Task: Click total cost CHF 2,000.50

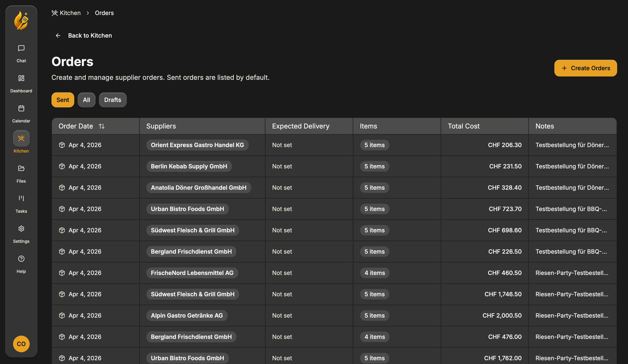Action: (x=502, y=316)
